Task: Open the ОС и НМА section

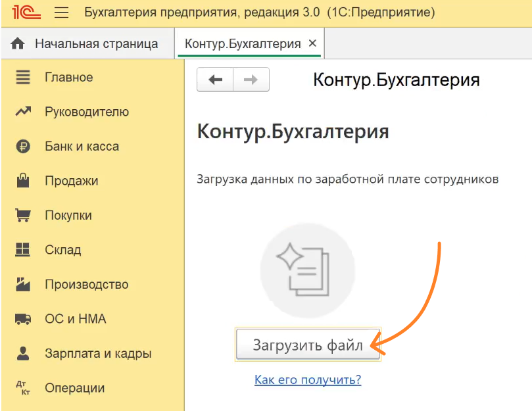Action: (76, 319)
